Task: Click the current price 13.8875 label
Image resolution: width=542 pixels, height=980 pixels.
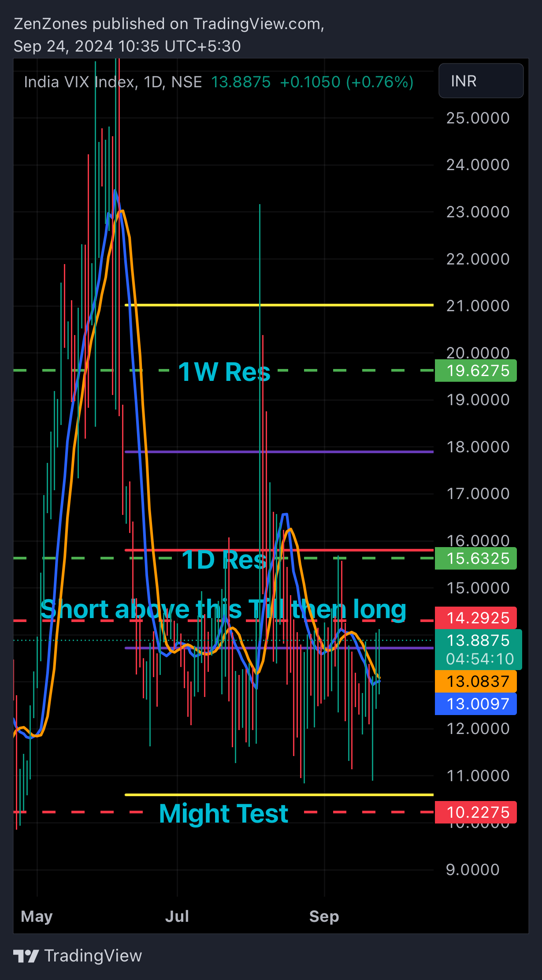Action: point(478,640)
